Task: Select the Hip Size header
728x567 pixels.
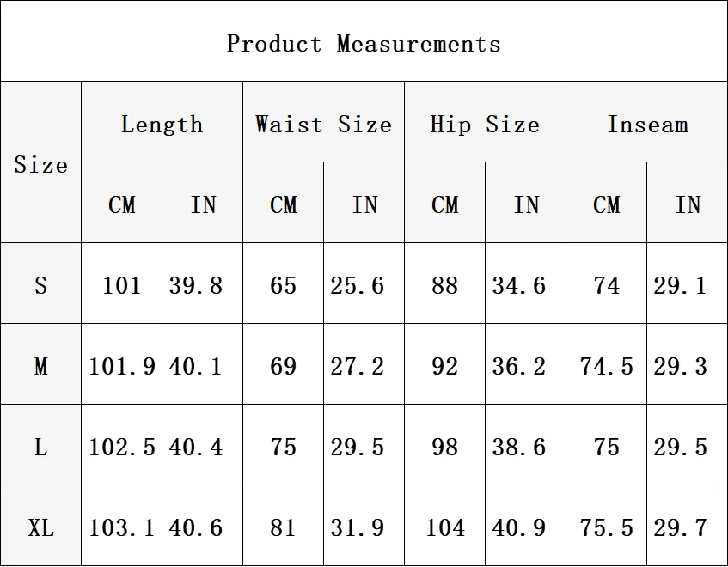Action: tap(485, 125)
